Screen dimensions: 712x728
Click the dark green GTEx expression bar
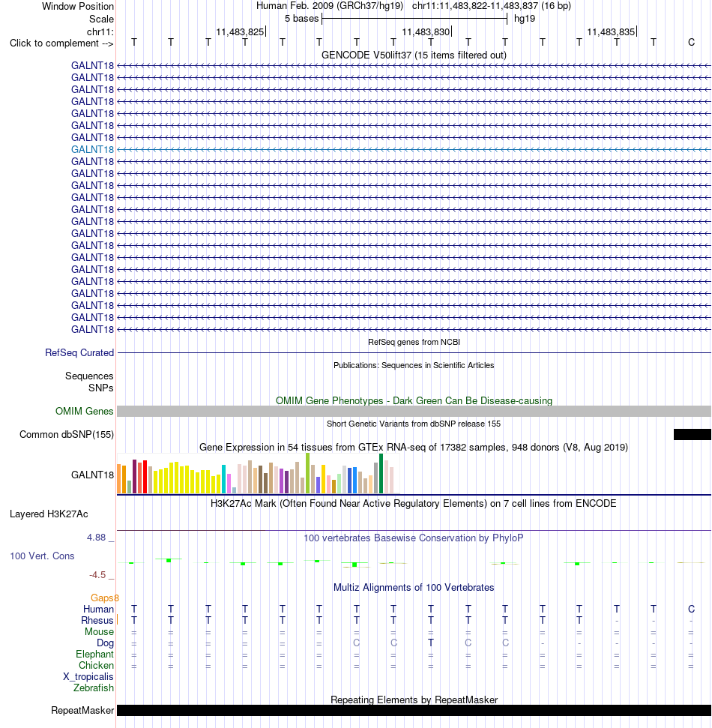[381, 474]
